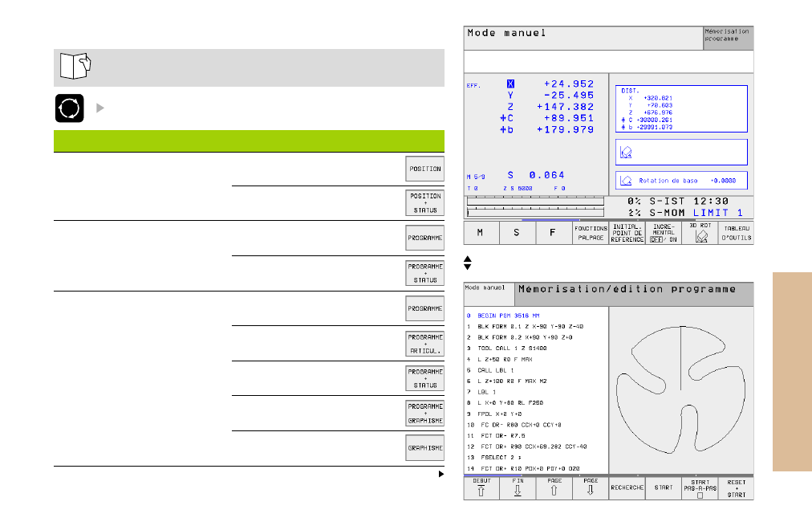Click the open manual book icon
Image resolution: width=812 pixels, height=526 pixels.
pos(75,66)
